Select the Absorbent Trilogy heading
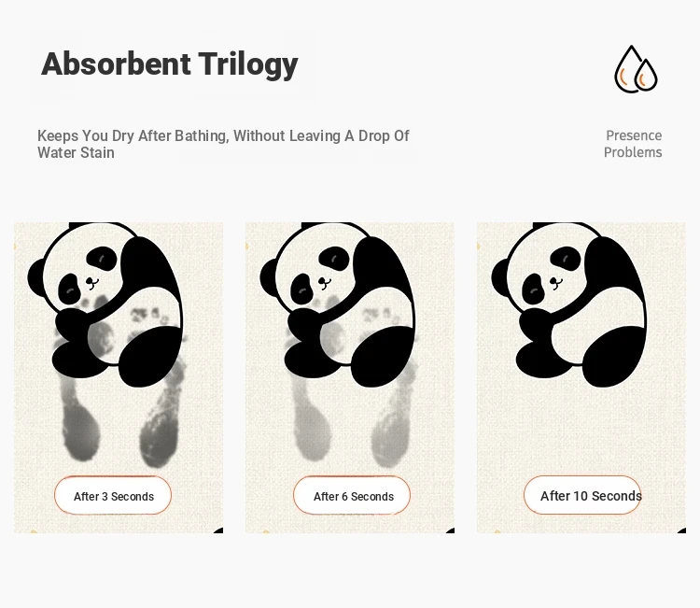700x608 pixels. 170,64
